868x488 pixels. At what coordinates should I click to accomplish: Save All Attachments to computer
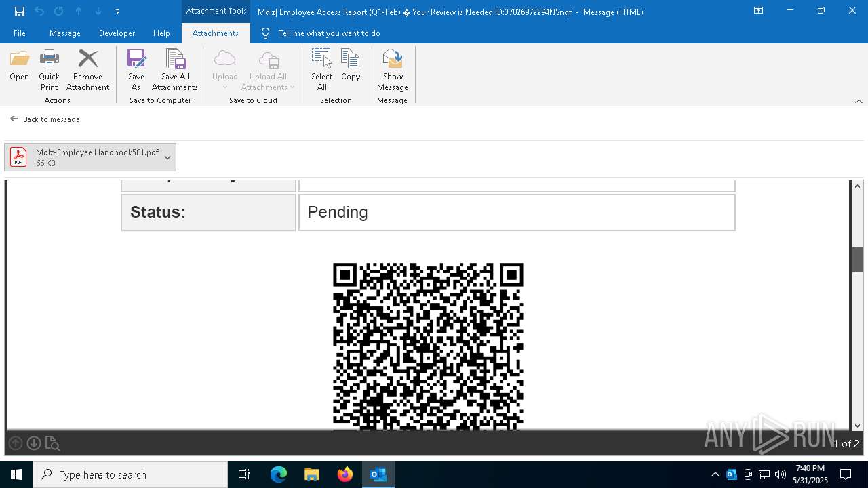pos(175,70)
